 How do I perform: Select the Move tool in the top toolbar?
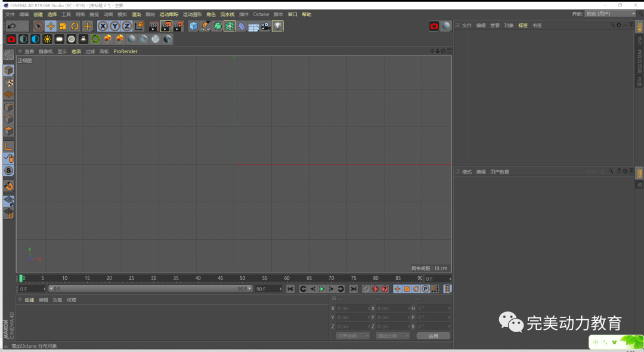pyautogui.click(x=51, y=26)
